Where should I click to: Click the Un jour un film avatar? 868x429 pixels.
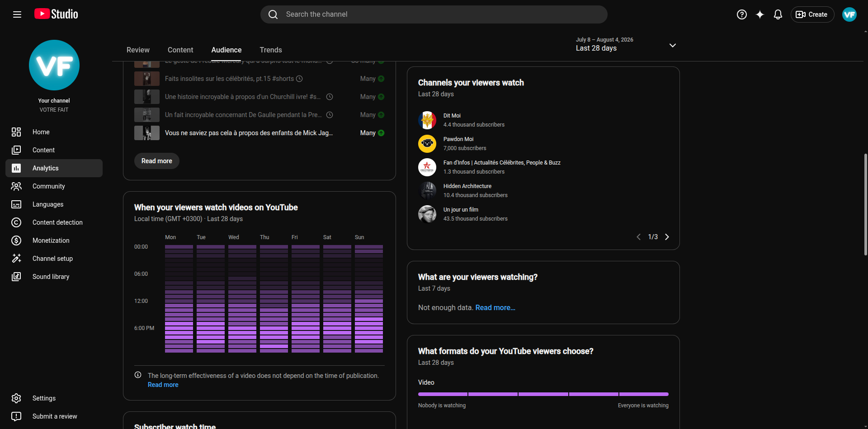pyautogui.click(x=427, y=214)
